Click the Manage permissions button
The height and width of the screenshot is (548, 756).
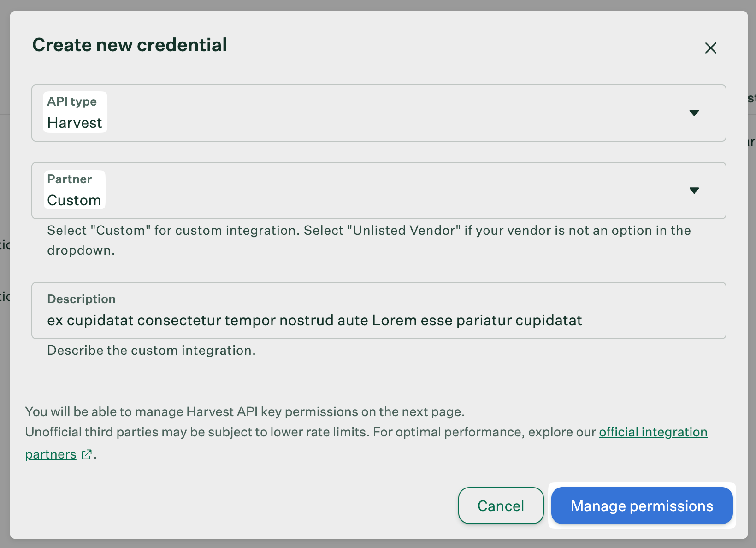click(x=642, y=506)
